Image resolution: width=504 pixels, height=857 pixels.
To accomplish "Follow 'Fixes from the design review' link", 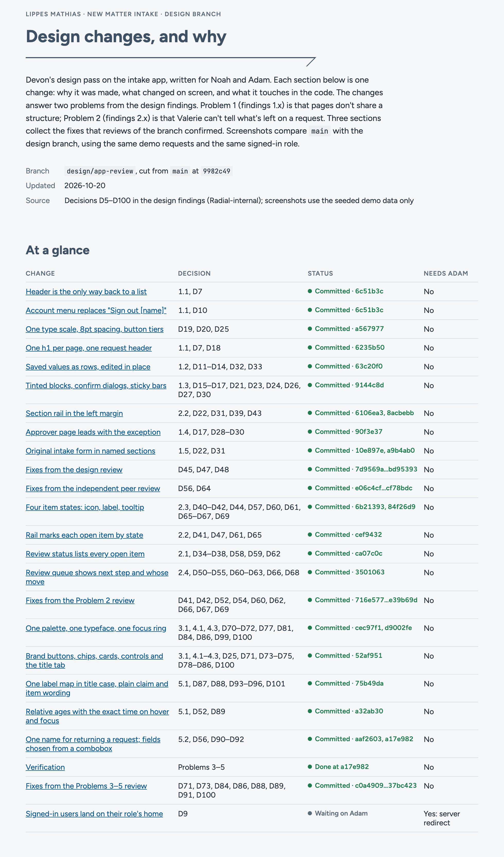I will (x=74, y=470).
